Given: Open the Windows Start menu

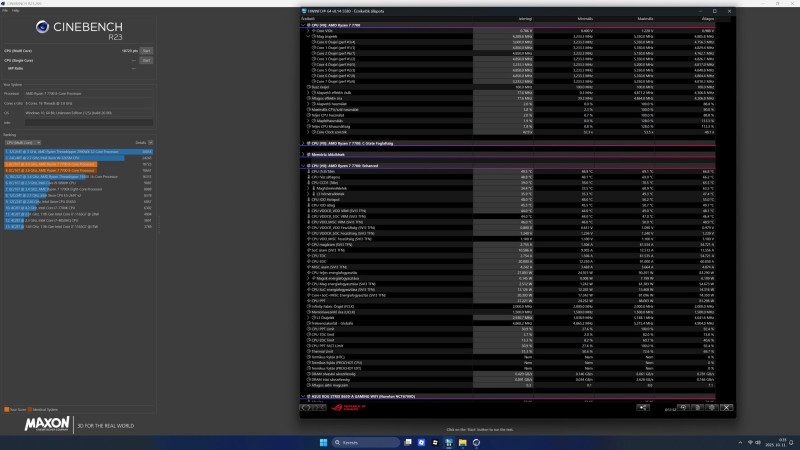Looking at the screenshot, I should pos(323,442).
